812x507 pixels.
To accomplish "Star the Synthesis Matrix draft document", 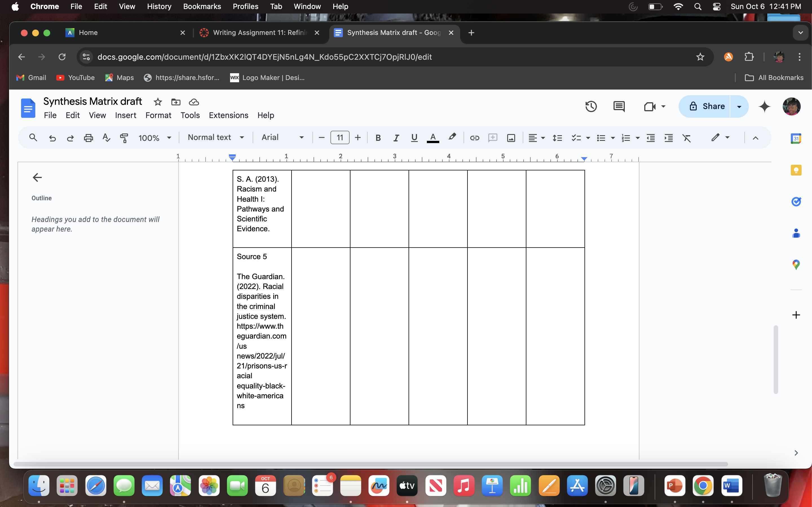I will (157, 102).
